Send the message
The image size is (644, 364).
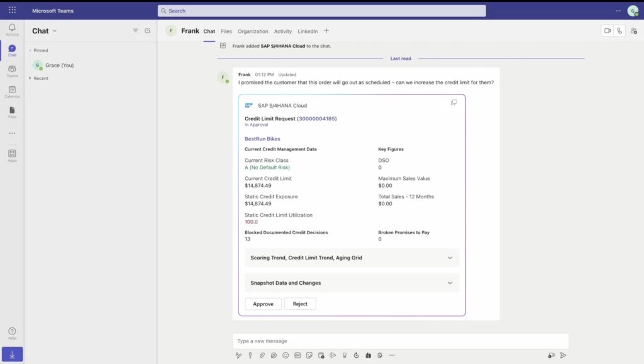tap(563, 355)
